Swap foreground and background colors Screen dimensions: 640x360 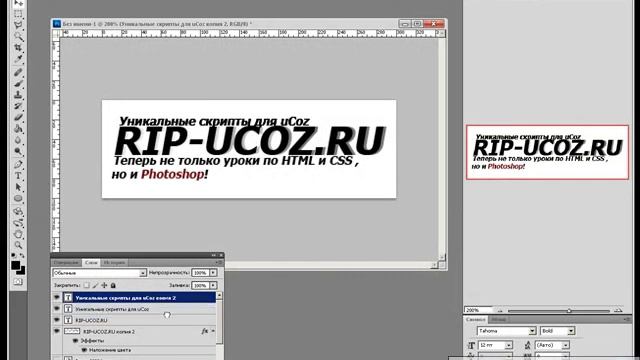pos(22,256)
